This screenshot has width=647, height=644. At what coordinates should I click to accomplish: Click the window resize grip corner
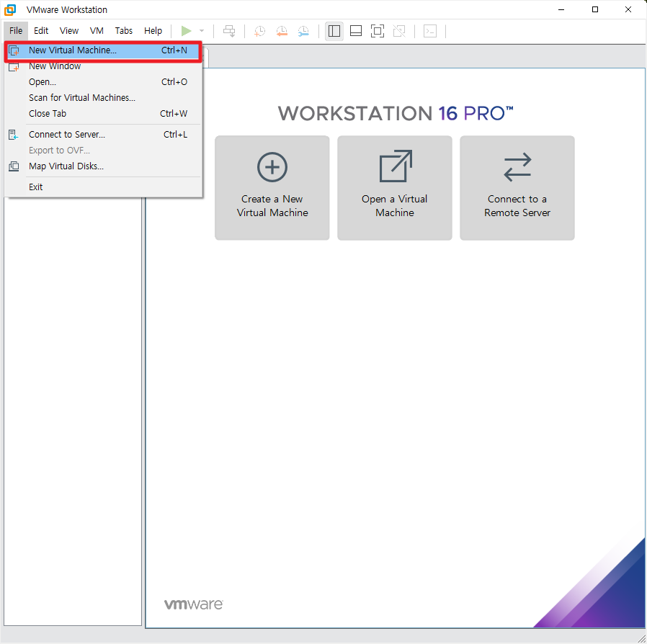click(641, 638)
